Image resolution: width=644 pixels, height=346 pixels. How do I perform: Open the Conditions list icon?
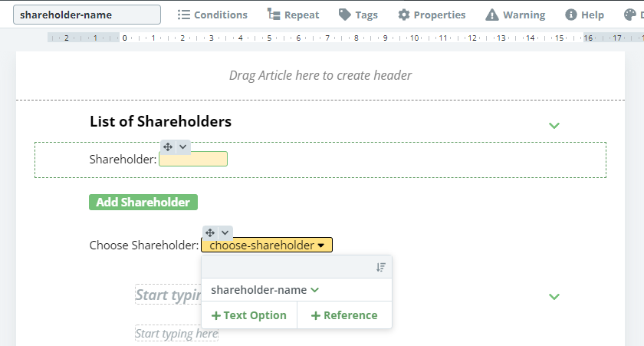pos(183,15)
